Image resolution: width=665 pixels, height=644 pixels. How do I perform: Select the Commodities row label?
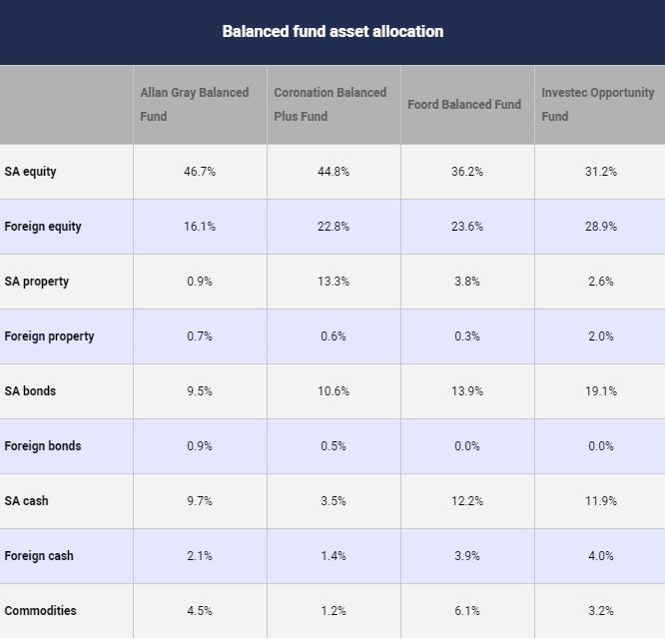pos(41,611)
